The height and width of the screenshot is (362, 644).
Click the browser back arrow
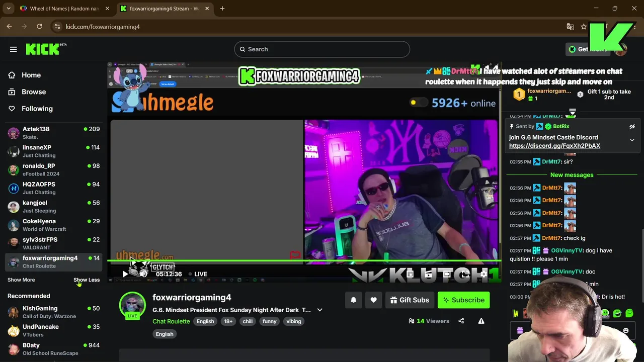click(10, 27)
